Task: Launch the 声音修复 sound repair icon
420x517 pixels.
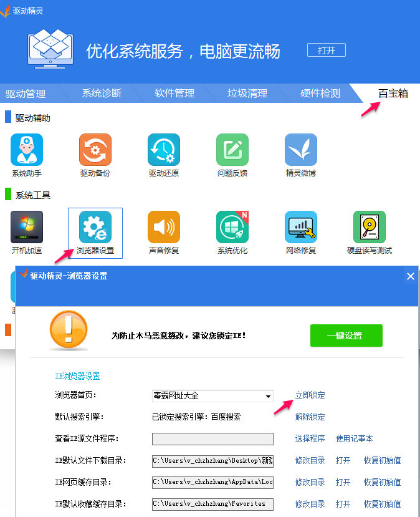Action: [164, 227]
